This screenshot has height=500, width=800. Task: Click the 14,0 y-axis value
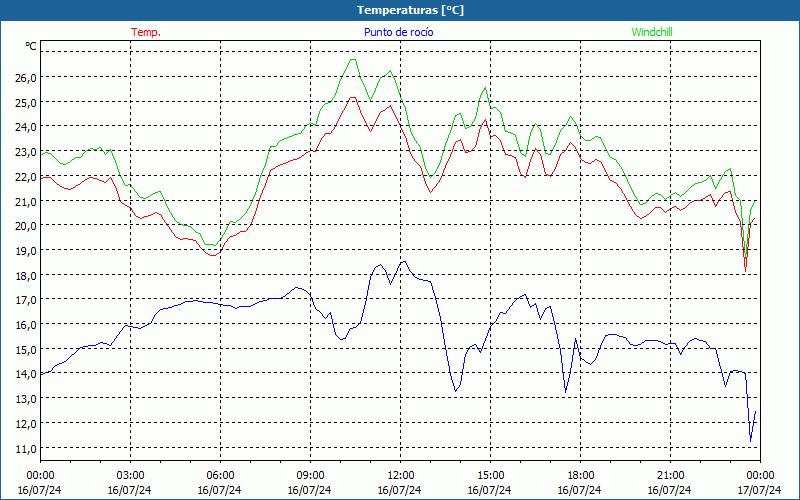pyautogui.click(x=26, y=374)
